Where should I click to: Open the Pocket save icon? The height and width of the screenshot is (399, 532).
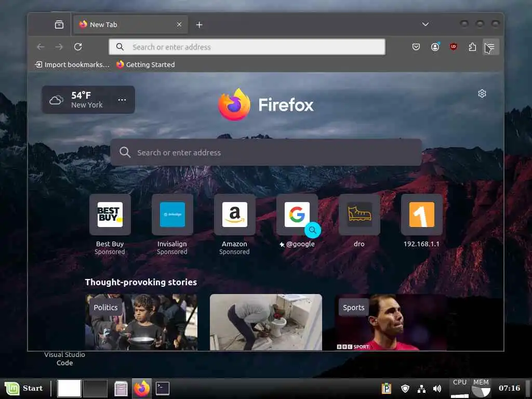pyautogui.click(x=416, y=47)
